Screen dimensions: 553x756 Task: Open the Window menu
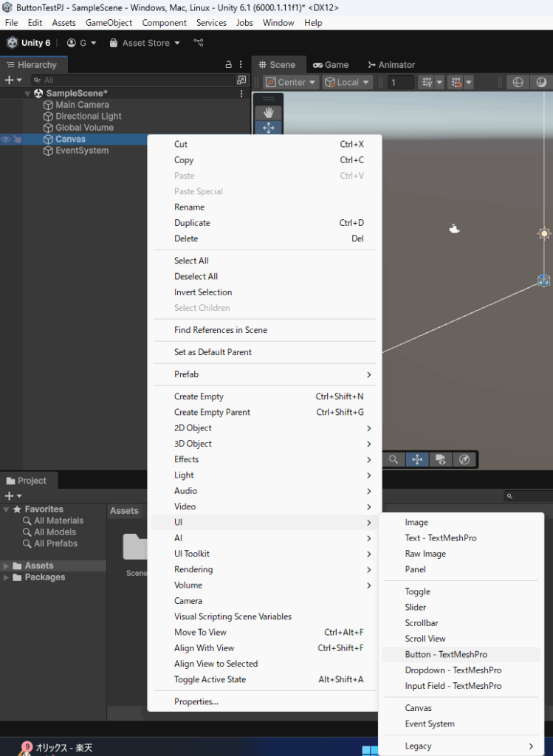pyautogui.click(x=278, y=23)
